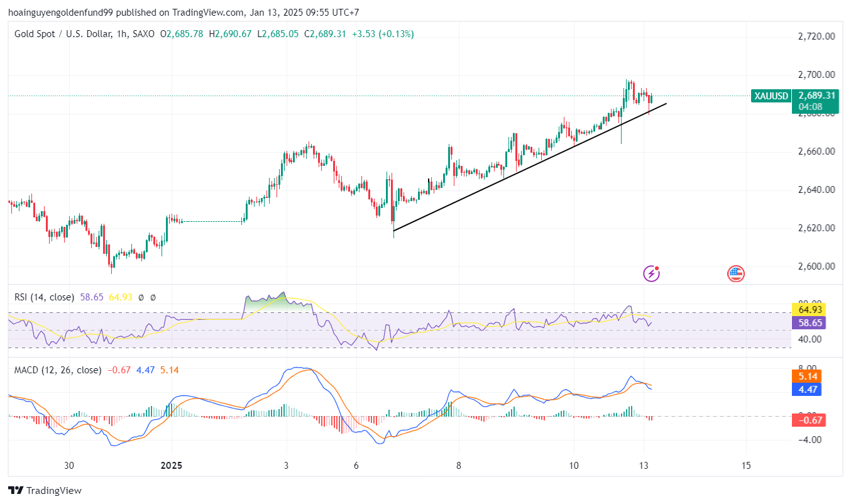Click the 2,700.00 price scale label
The image size is (851, 504).
pyautogui.click(x=816, y=75)
